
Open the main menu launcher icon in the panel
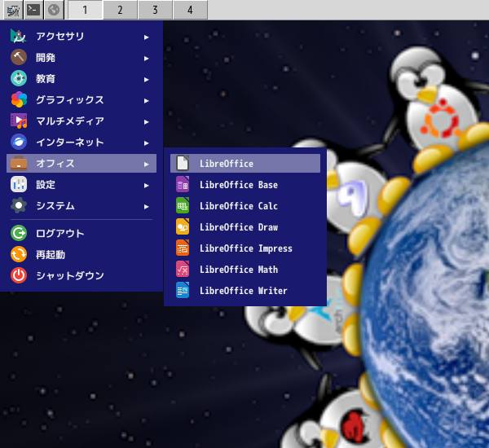(13, 11)
